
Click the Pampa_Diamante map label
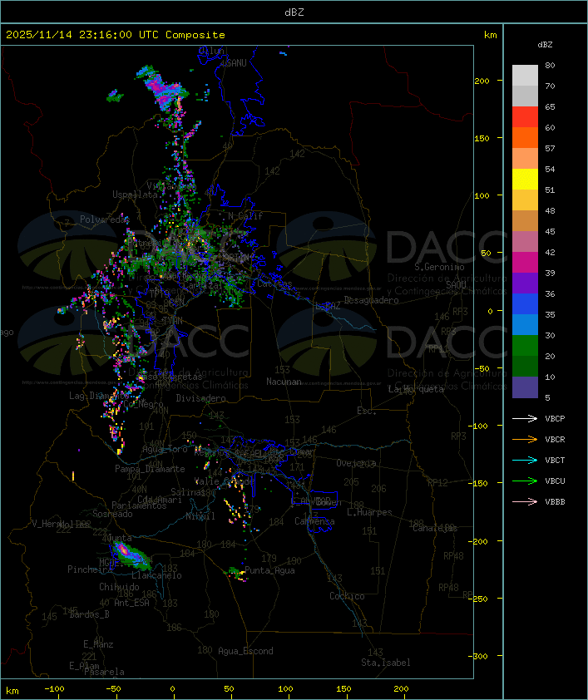pyautogui.click(x=150, y=469)
